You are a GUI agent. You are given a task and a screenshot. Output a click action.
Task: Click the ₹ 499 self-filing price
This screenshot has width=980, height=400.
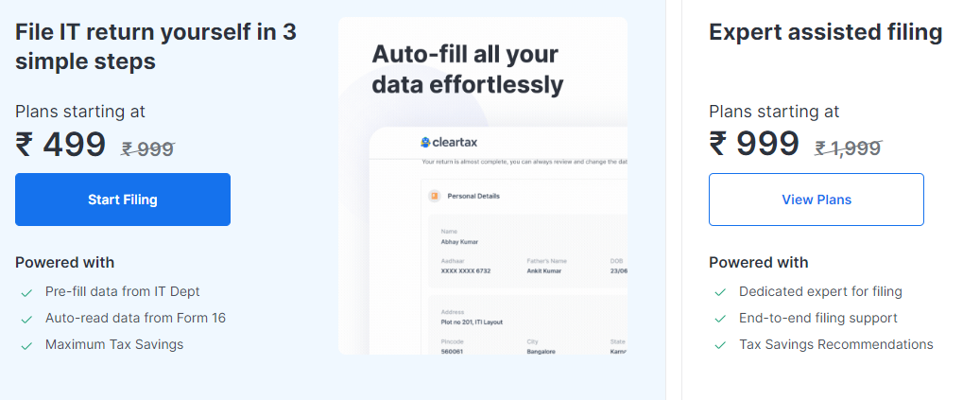(61, 144)
